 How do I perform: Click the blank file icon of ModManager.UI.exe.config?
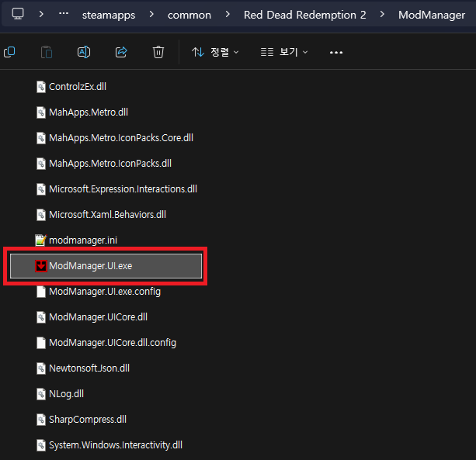point(41,292)
